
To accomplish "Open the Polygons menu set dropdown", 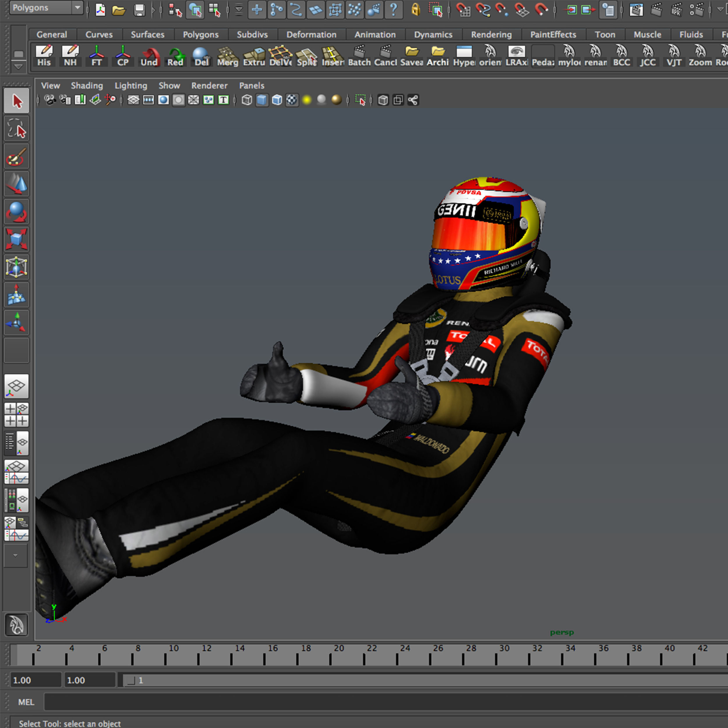I will click(46, 8).
